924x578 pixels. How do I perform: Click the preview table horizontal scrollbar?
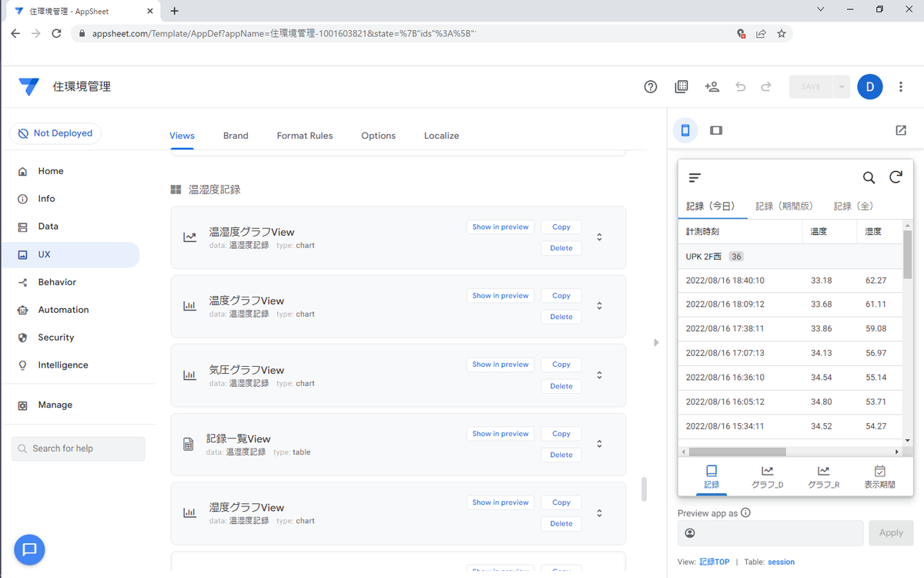[737, 452]
